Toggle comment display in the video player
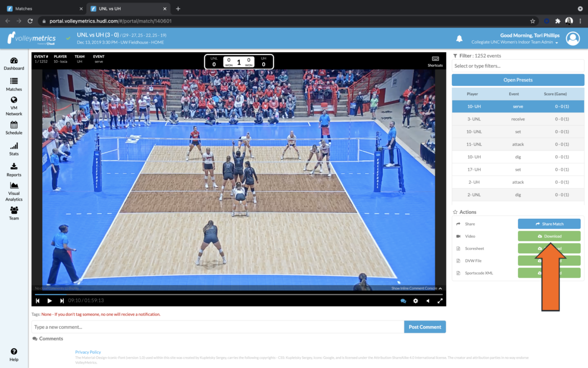This screenshot has height=368, width=588. click(x=403, y=300)
